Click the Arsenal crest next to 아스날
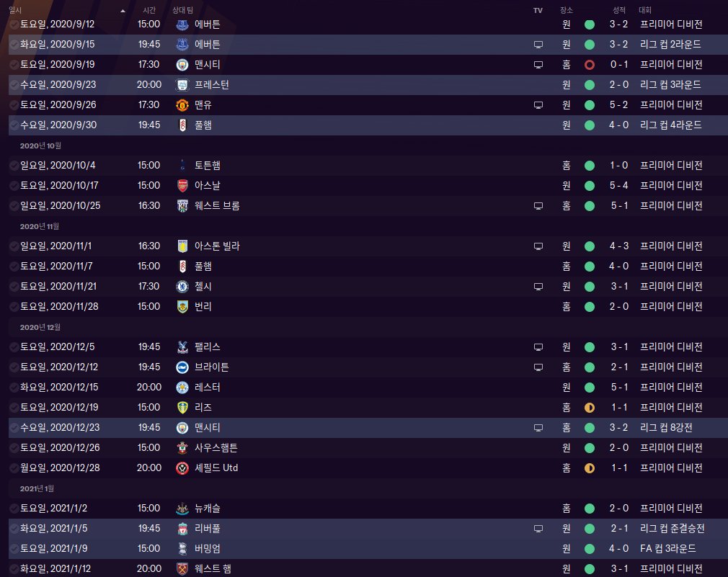728x577 pixels. click(x=182, y=185)
